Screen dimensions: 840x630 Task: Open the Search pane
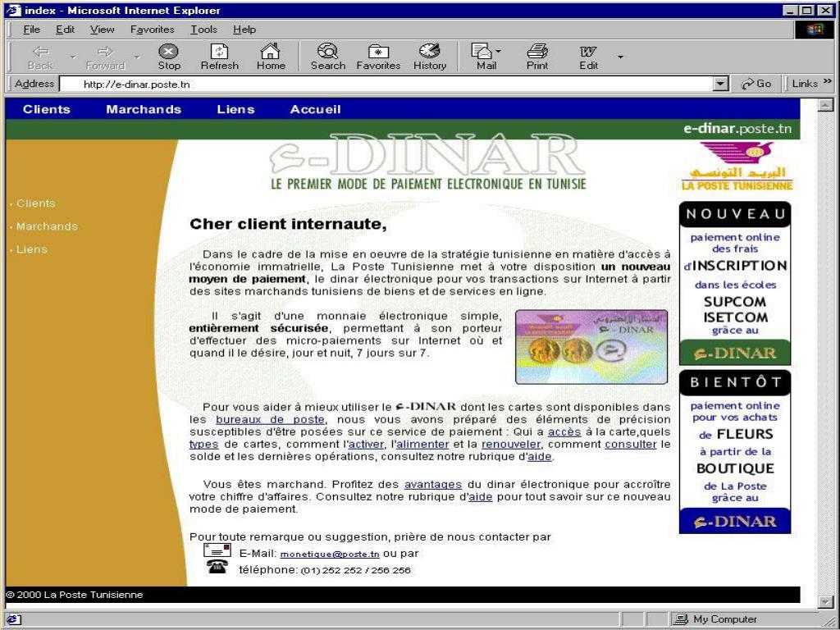[328, 57]
